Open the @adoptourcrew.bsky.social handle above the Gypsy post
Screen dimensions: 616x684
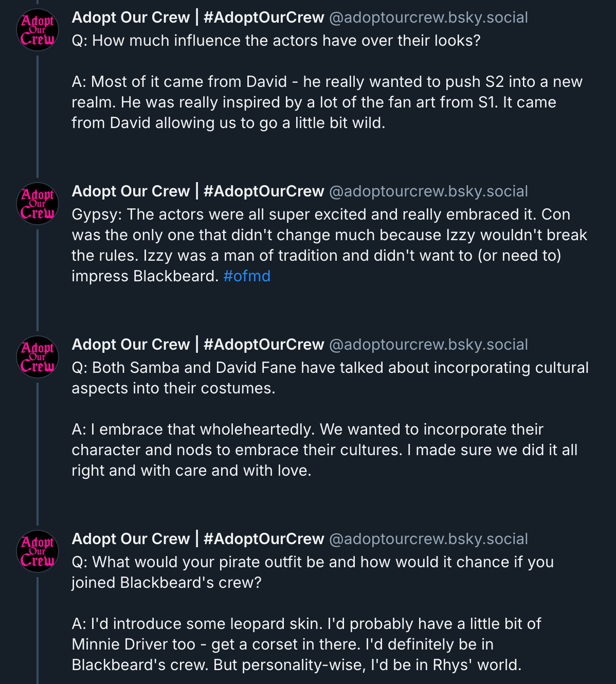point(428,191)
